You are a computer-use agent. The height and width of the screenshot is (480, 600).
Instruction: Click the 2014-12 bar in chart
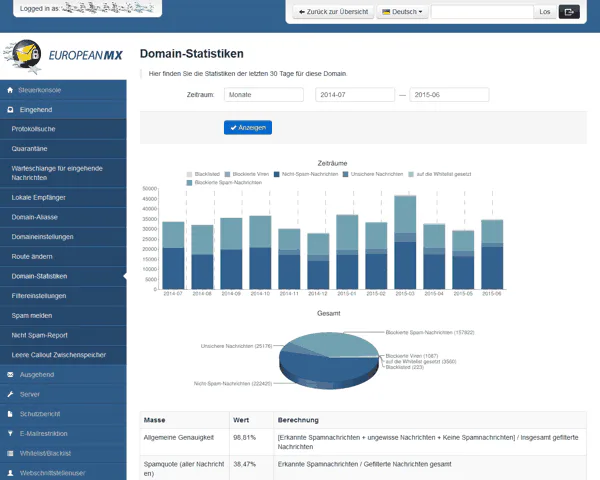(318, 261)
